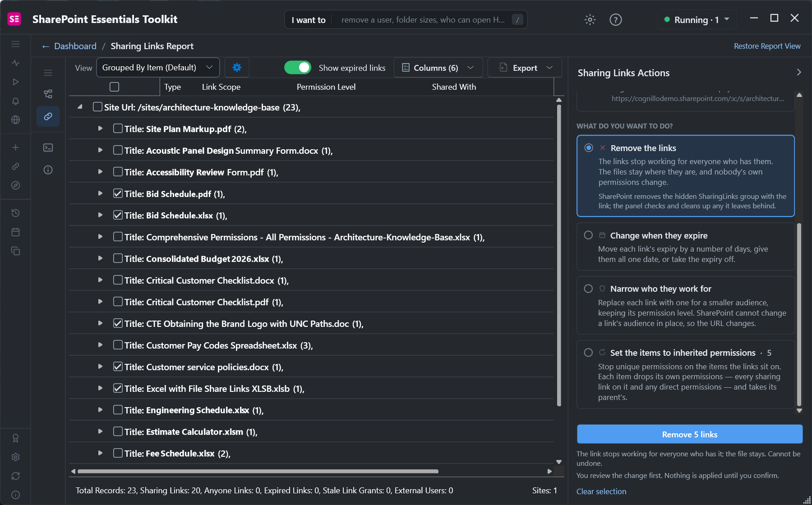Open the help question mark icon
The height and width of the screenshot is (505, 812).
tap(615, 19)
